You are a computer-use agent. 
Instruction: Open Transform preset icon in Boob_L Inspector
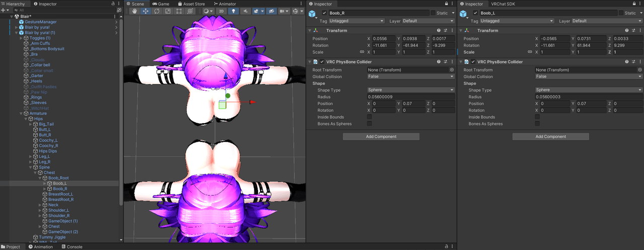633,31
